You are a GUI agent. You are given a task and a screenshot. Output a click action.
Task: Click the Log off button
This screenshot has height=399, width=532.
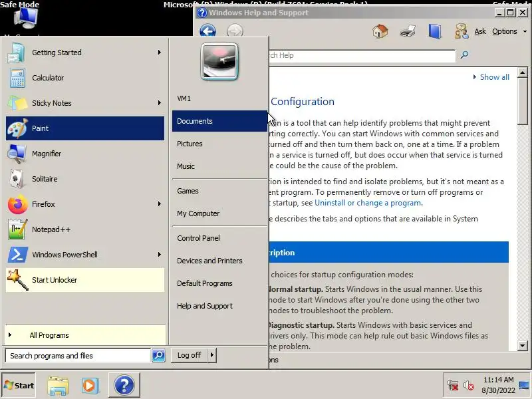click(189, 355)
